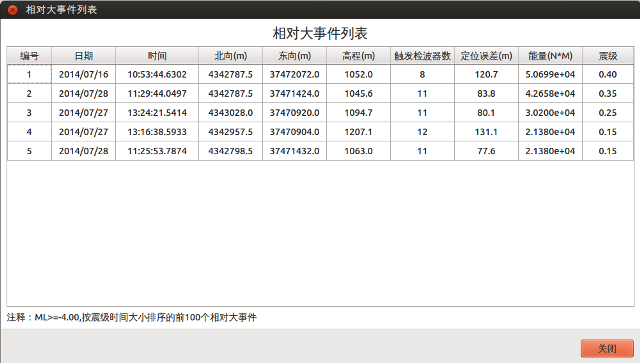Close the dialog with the red title-bar button

(13, 10)
